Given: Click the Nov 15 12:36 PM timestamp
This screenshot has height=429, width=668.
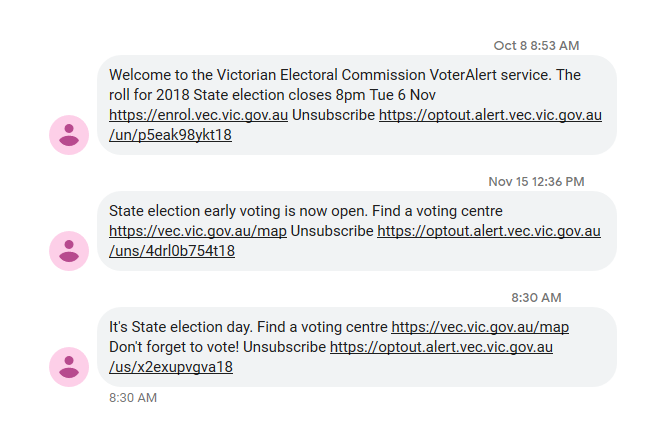Looking at the screenshot, I should (x=536, y=181).
